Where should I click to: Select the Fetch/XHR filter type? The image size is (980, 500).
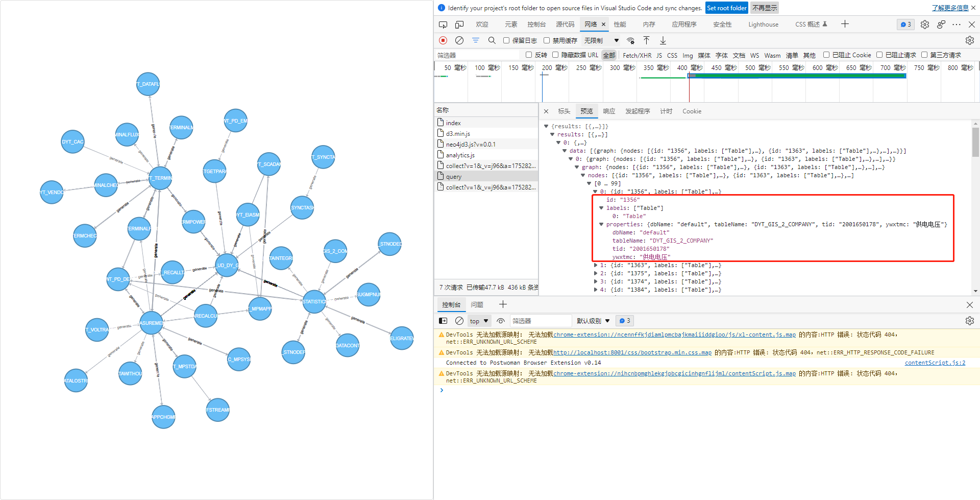coord(637,55)
